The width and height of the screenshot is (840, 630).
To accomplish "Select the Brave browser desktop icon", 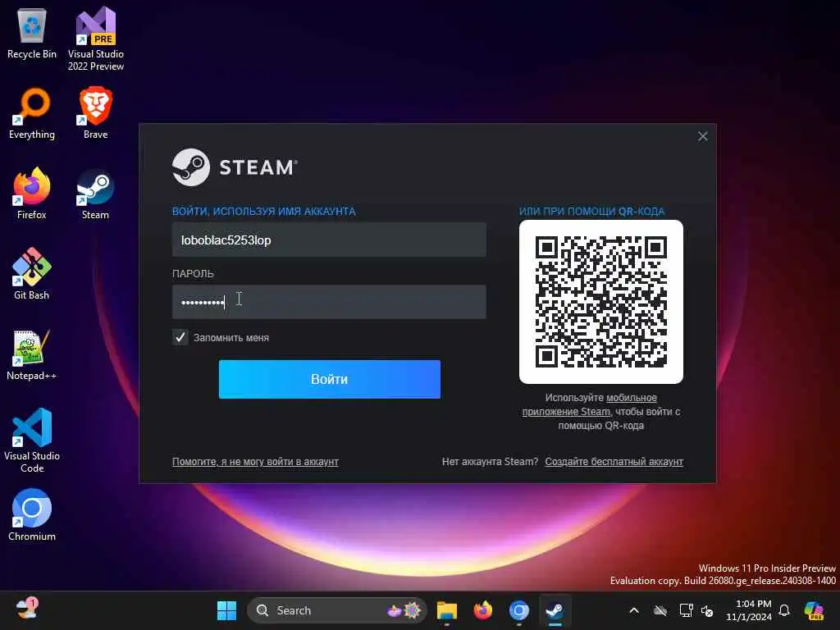I will click(x=95, y=114).
